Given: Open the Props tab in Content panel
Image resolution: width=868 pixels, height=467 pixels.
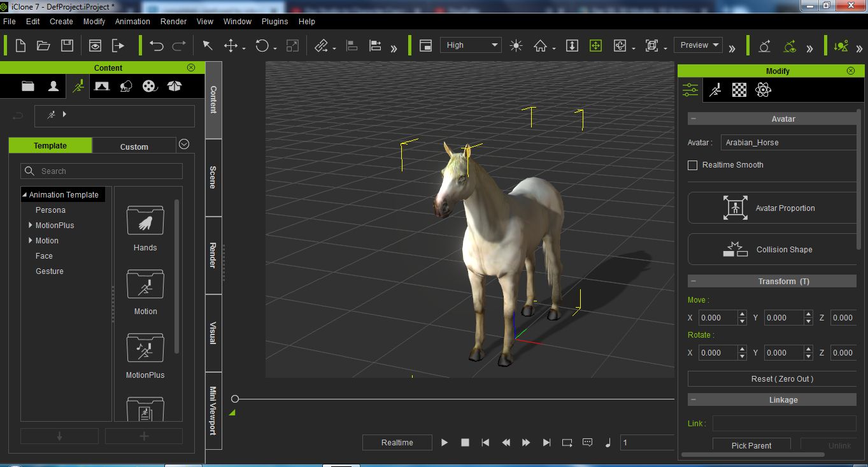Looking at the screenshot, I should point(174,86).
